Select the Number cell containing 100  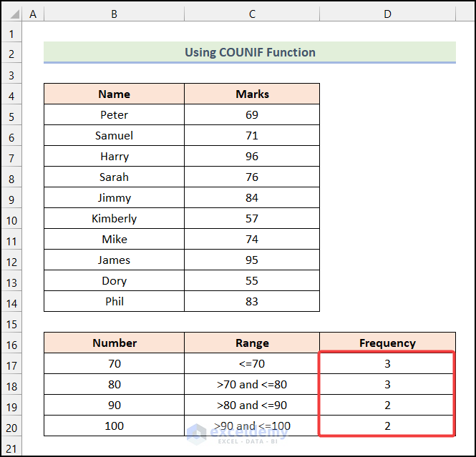click(114, 426)
